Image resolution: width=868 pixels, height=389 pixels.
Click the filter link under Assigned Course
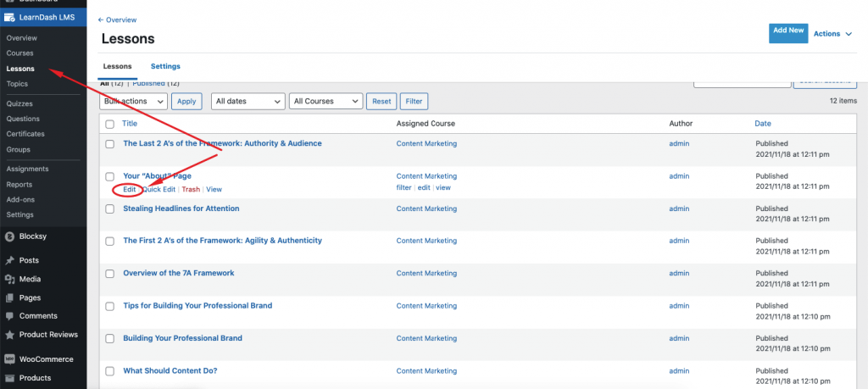pos(404,187)
